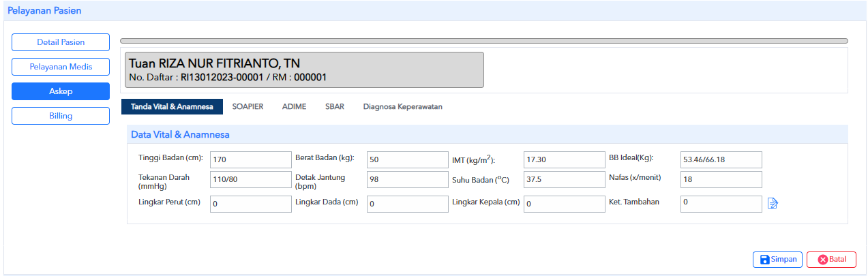Open the Detail Pasien section
The height and width of the screenshot is (276, 868).
click(61, 42)
